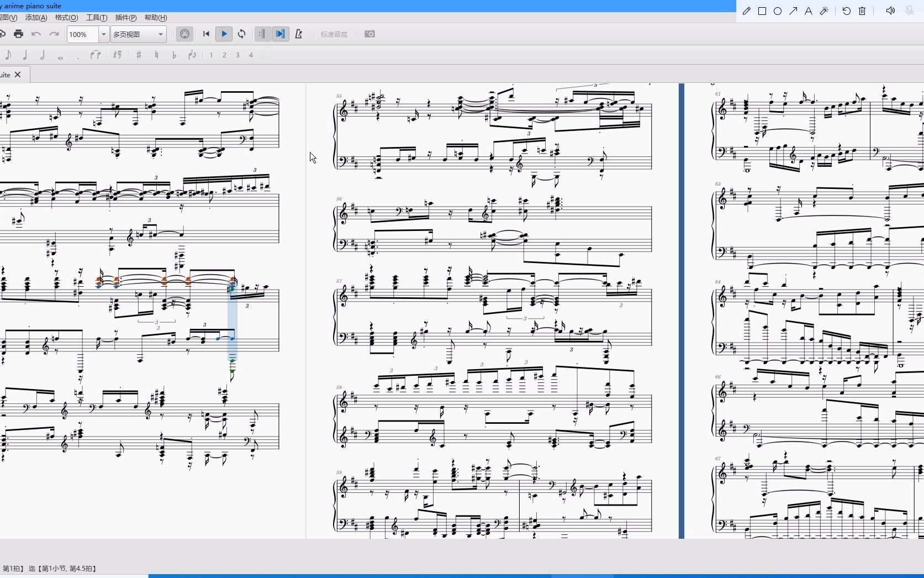
Task: Select the magic wand highlighter tool
Action: 824,11
